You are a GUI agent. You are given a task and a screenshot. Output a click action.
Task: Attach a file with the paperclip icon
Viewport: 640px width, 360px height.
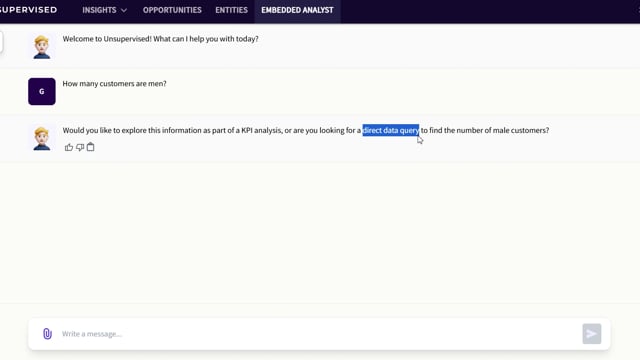click(x=47, y=334)
